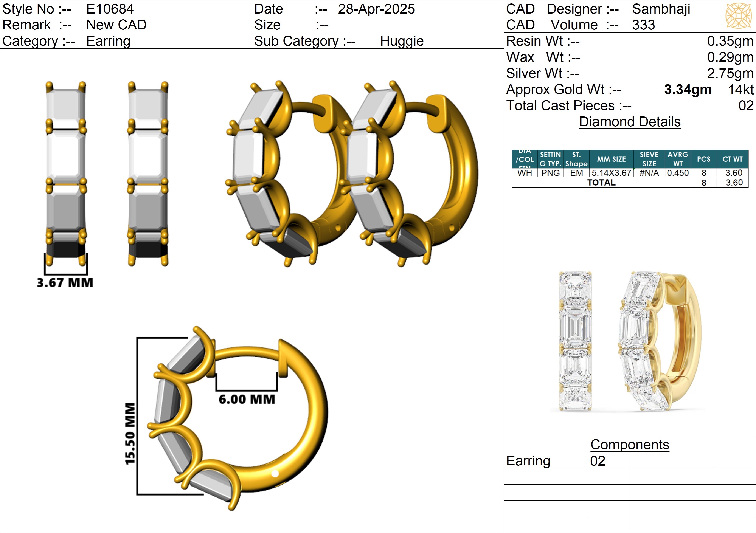Click the 3.67 MM width dimension label
Screen dimensions: 756x533
(65, 283)
